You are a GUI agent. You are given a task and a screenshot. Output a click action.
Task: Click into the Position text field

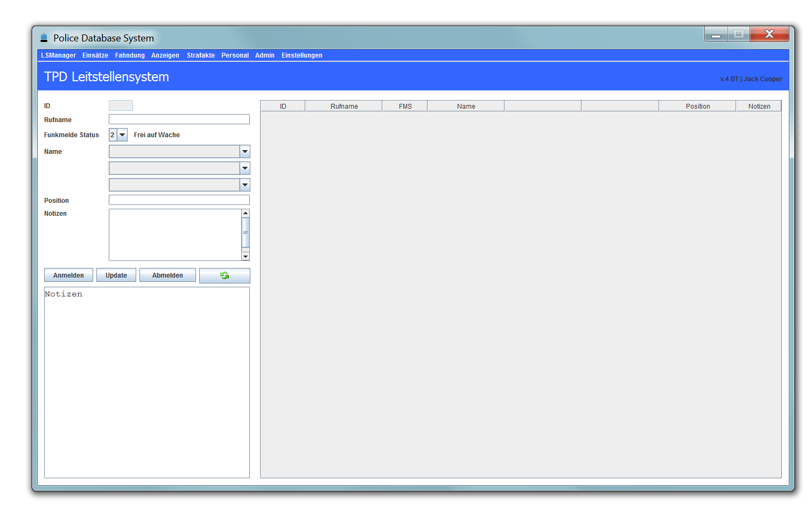pos(179,200)
